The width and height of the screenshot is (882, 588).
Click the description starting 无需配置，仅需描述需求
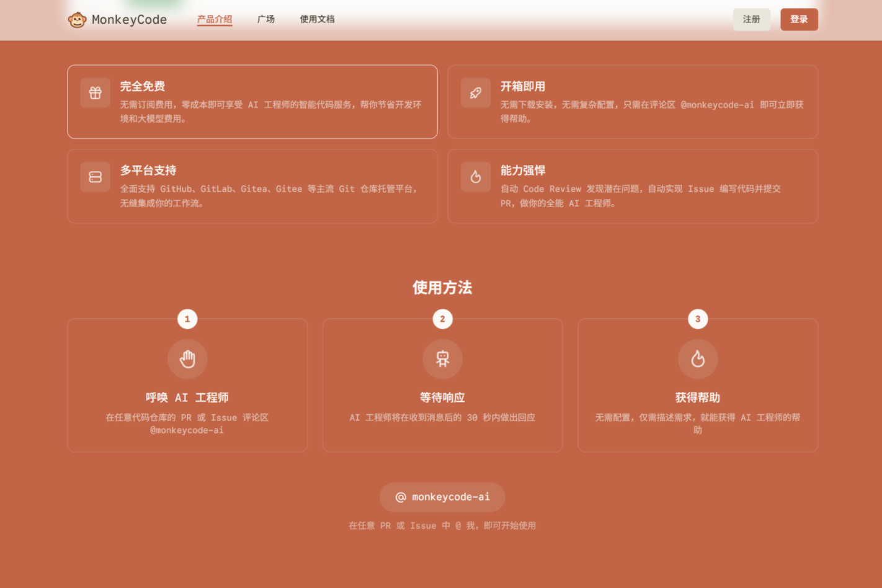(698, 424)
